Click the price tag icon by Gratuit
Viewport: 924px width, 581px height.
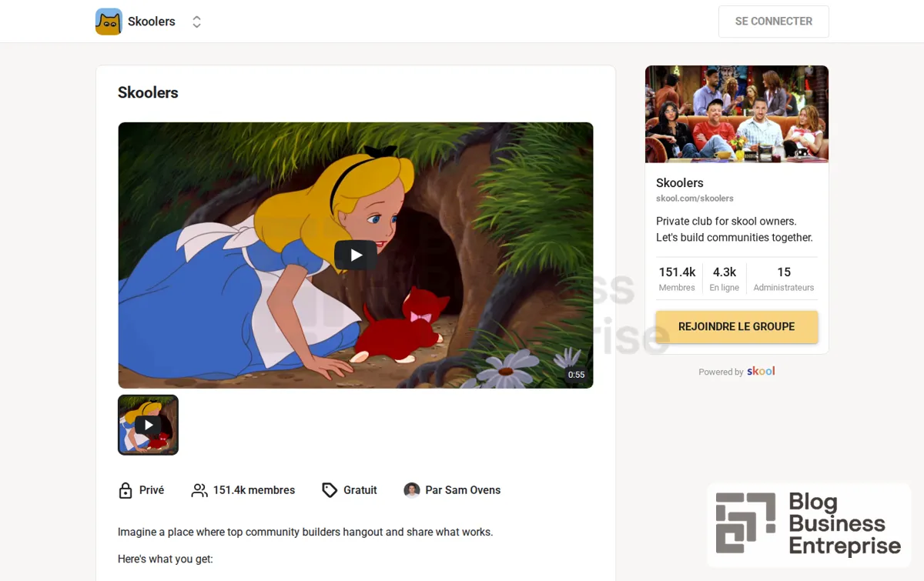pos(330,490)
